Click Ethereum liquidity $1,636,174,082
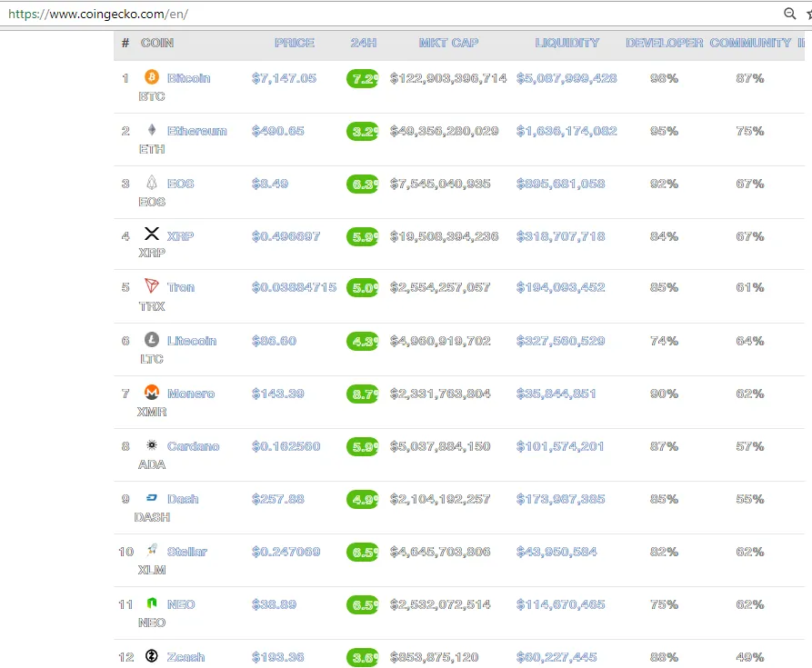 [x=566, y=131]
